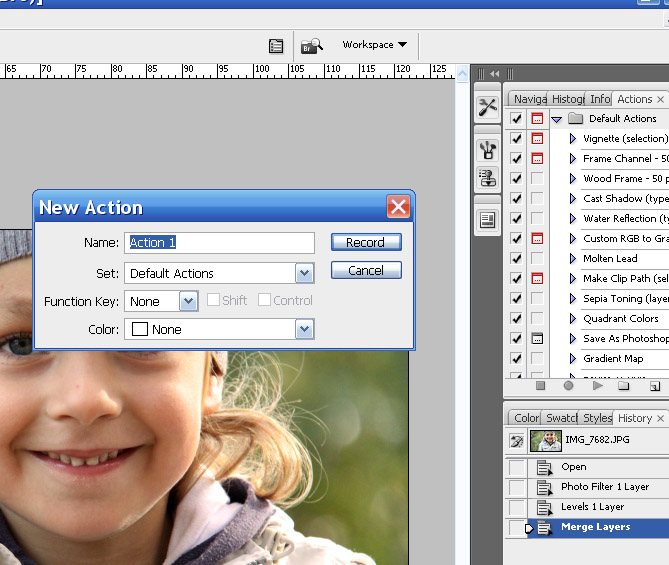Close the History panel tab
This screenshot has width=669, height=565.
(x=660, y=418)
